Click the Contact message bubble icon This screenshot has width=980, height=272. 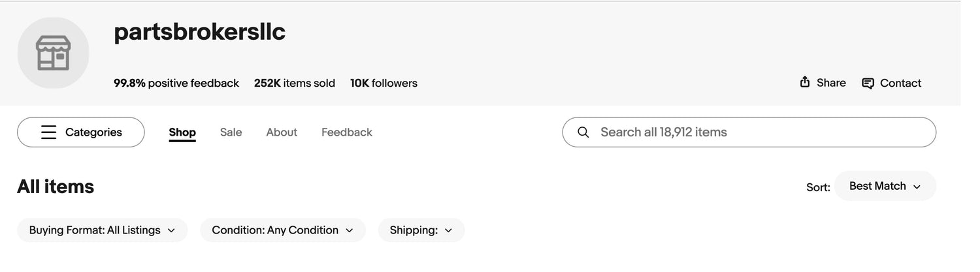tap(868, 83)
